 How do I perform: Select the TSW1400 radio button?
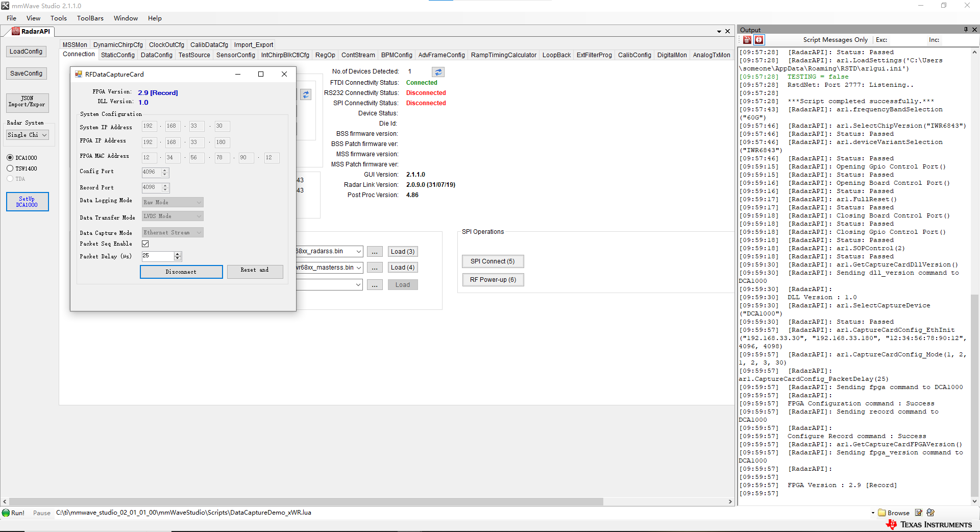point(10,168)
